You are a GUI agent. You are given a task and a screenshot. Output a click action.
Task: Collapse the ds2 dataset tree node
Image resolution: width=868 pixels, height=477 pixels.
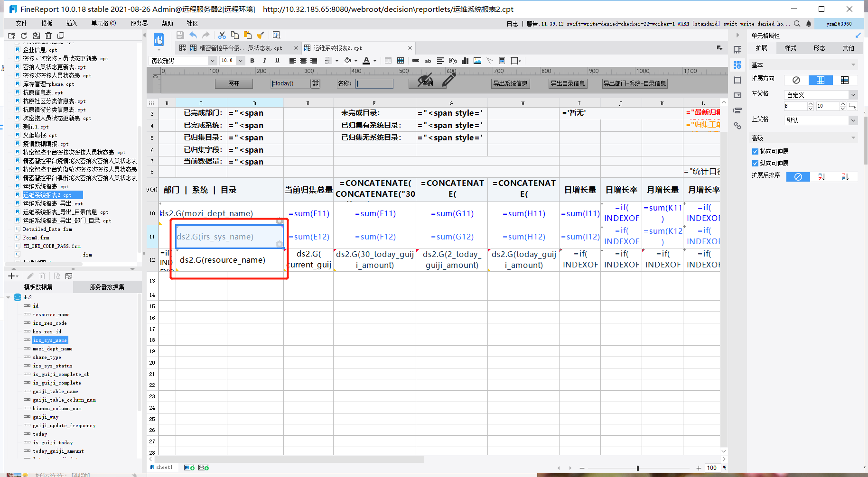click(9, 297)
